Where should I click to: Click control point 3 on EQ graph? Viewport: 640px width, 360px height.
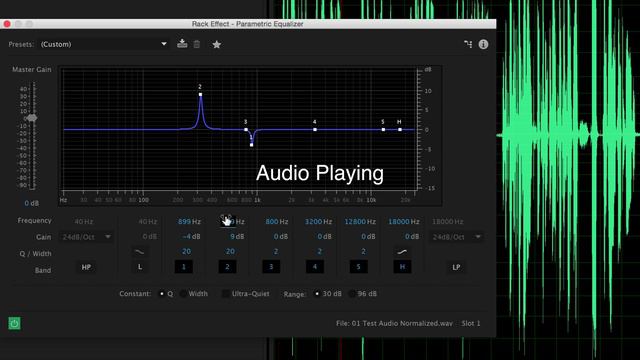246,129
